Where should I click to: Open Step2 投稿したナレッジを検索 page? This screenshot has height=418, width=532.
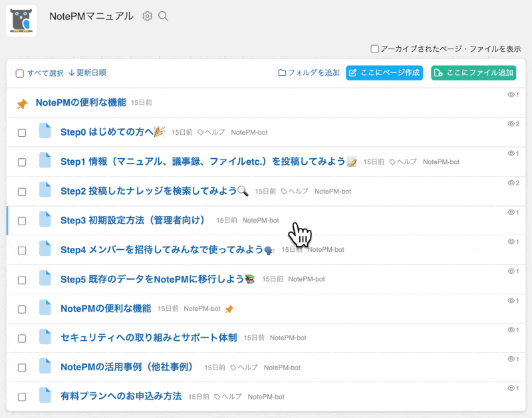[x=154, y=191]
